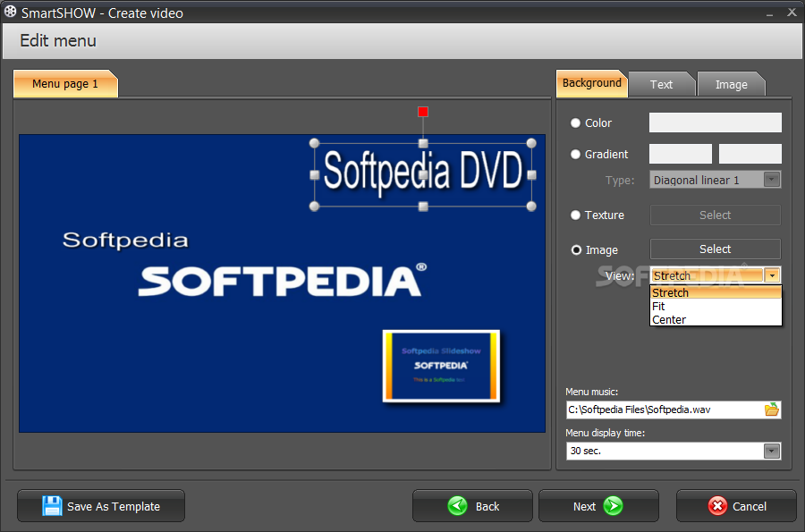Screen dimensions: 805x532
Task: Collapse the View dropdown arrow
Action: [x=772, y=275]
